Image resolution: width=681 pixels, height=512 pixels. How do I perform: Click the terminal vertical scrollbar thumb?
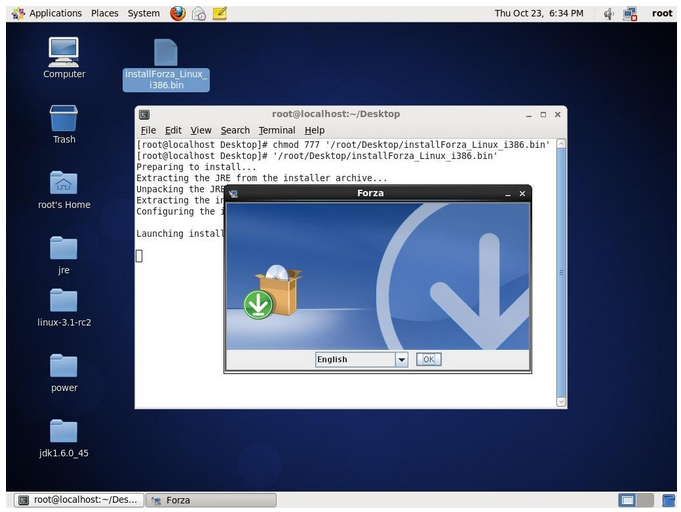click(561, 273)
